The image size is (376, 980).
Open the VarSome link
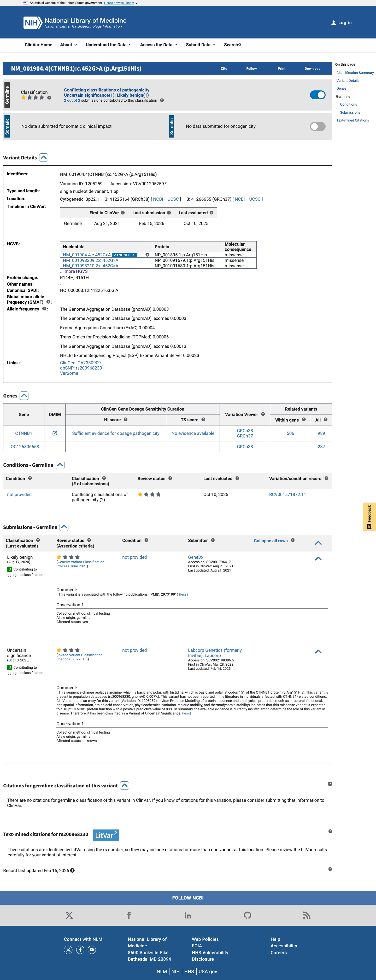[x=69, y=374]
